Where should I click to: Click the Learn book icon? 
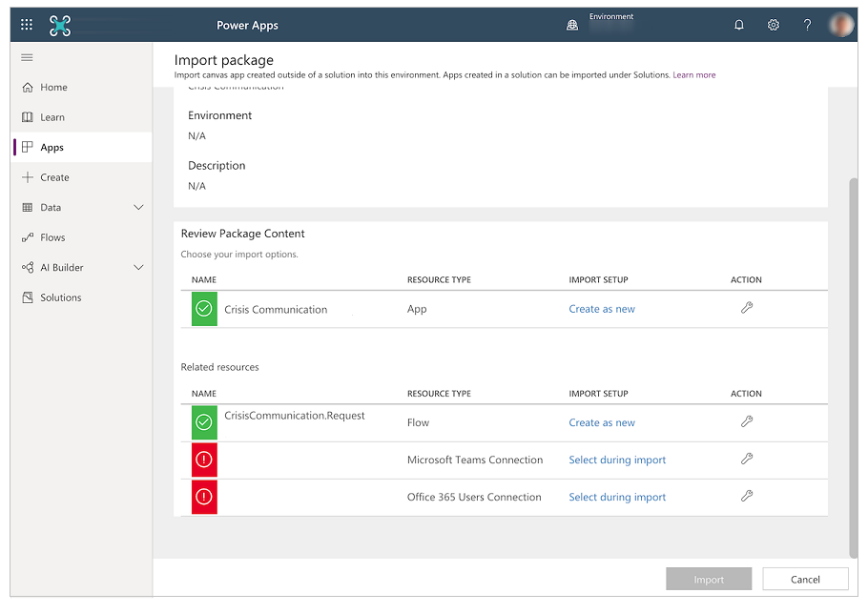click(x=27, y=117)
